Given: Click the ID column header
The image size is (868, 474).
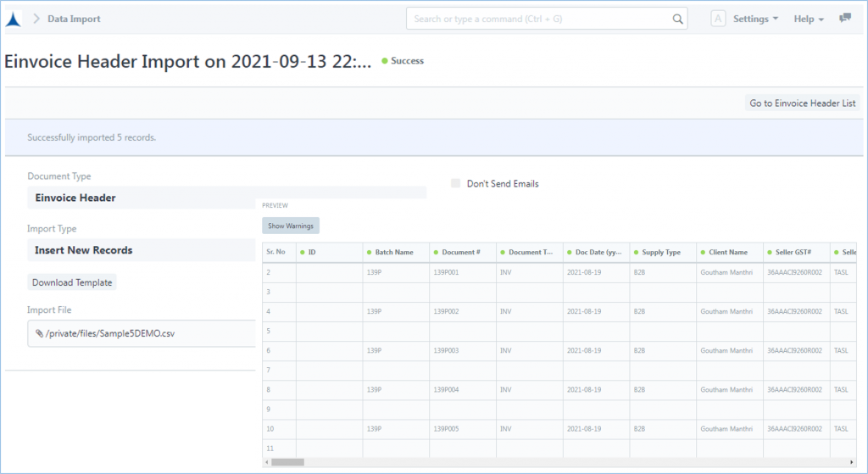Looking at the screenshot, I should click(330, 252).
